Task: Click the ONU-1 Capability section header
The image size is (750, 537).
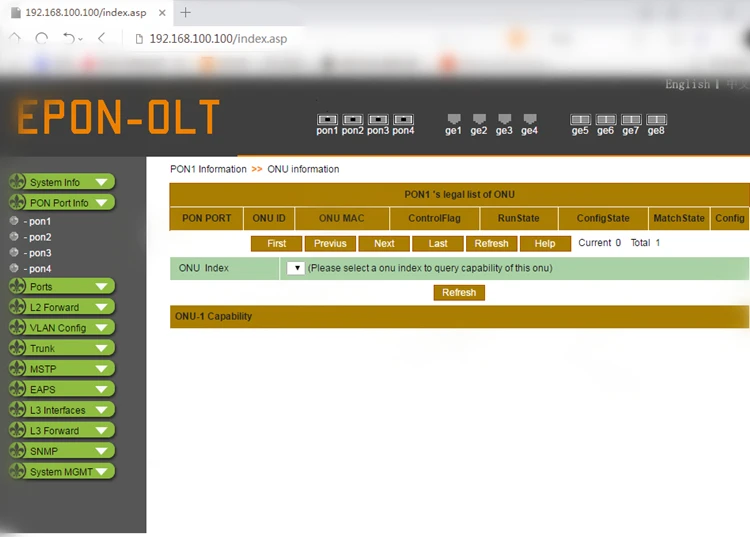Action: pos(459,317)
